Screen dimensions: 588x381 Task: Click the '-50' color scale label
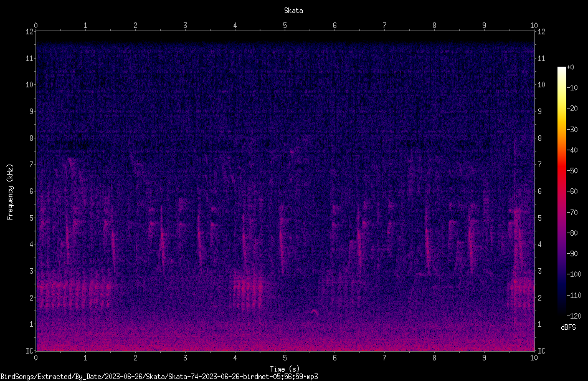(572, 171)
